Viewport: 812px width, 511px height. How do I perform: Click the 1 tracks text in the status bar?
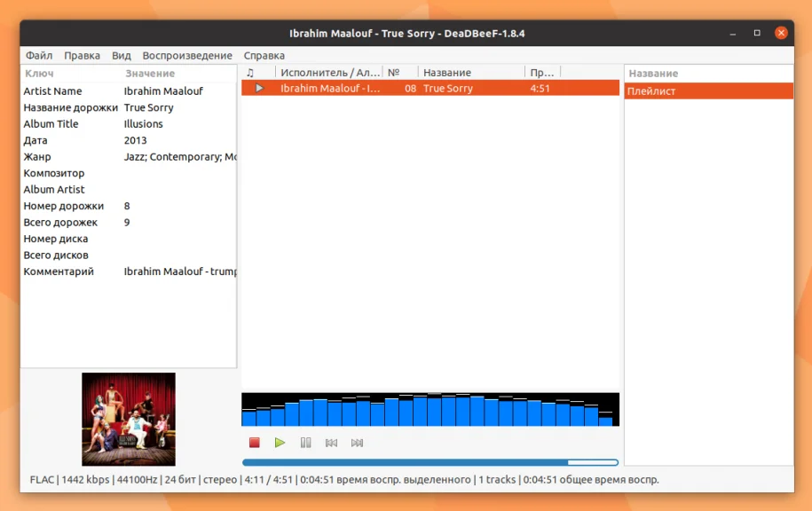click(497, 479)
